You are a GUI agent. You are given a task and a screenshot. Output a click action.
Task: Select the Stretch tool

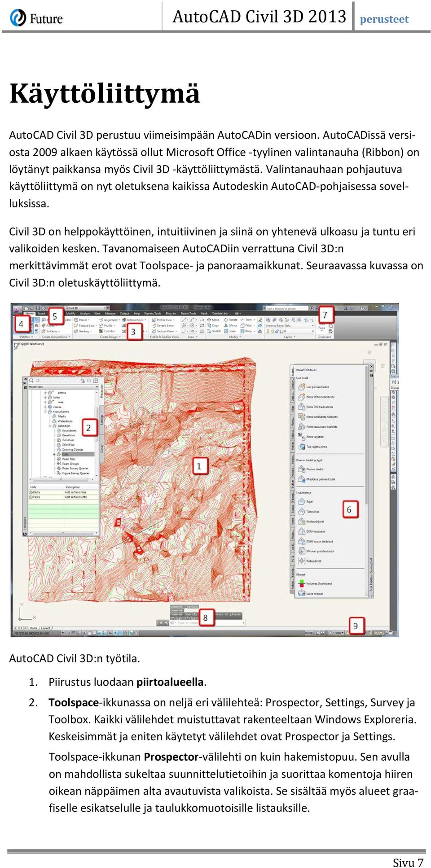click(x=214, y=331)
